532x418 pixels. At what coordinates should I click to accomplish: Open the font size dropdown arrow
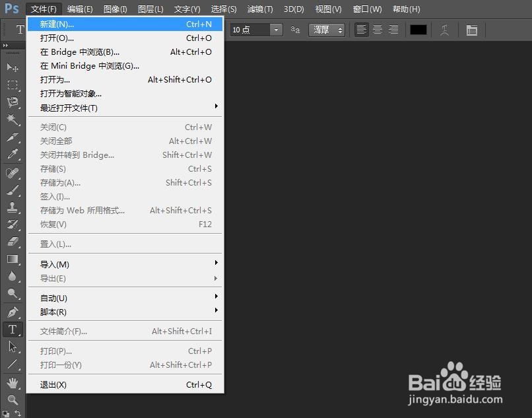[276, 30]
